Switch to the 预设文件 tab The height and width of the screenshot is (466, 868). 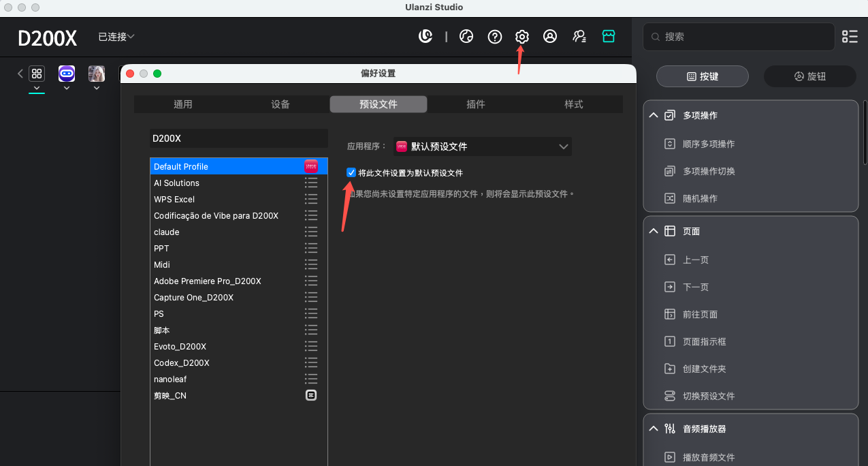pos(379,104)
